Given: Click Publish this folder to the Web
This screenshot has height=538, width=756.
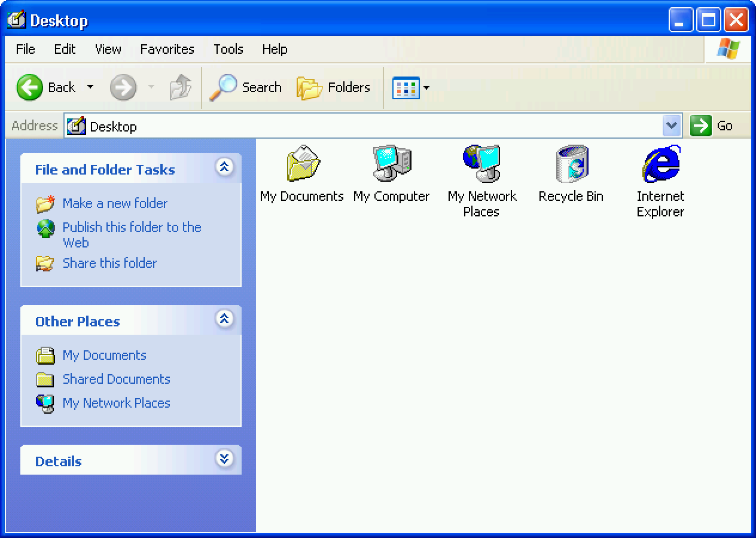Looking at the screenshot, I should point(132,235).
